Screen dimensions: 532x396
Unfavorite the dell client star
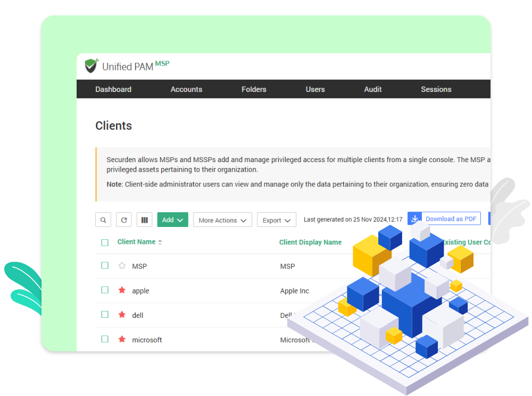click(x=122, y=315)
